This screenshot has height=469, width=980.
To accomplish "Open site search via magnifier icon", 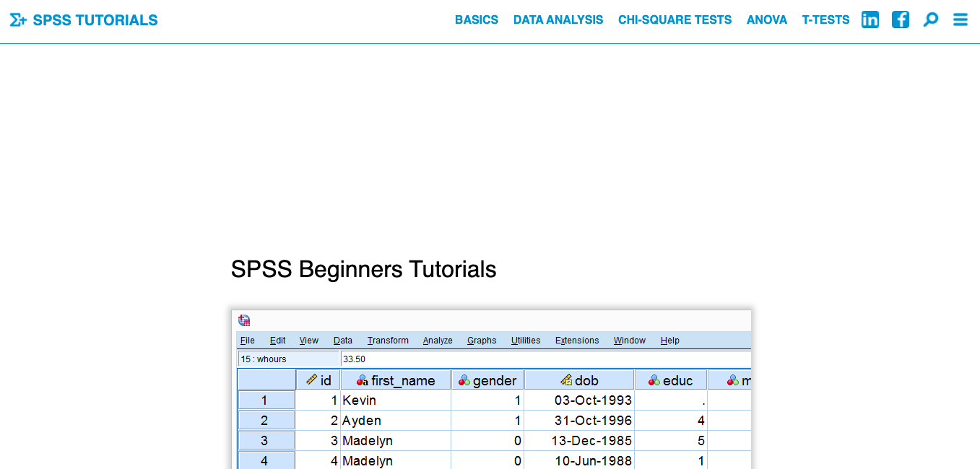I will (931, 19).
